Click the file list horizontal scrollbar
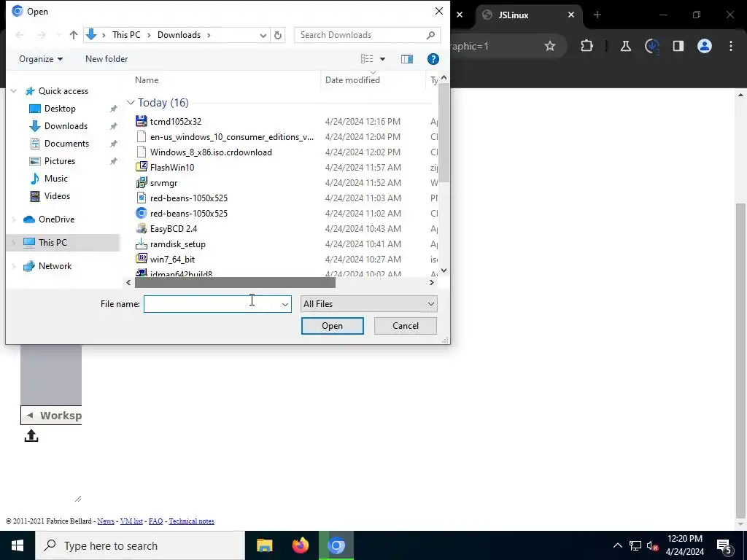 pos(235,282)
